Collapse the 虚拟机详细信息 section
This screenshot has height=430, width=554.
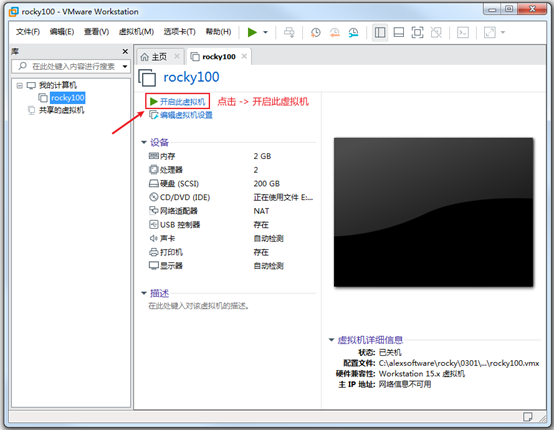tap(331, 340)
